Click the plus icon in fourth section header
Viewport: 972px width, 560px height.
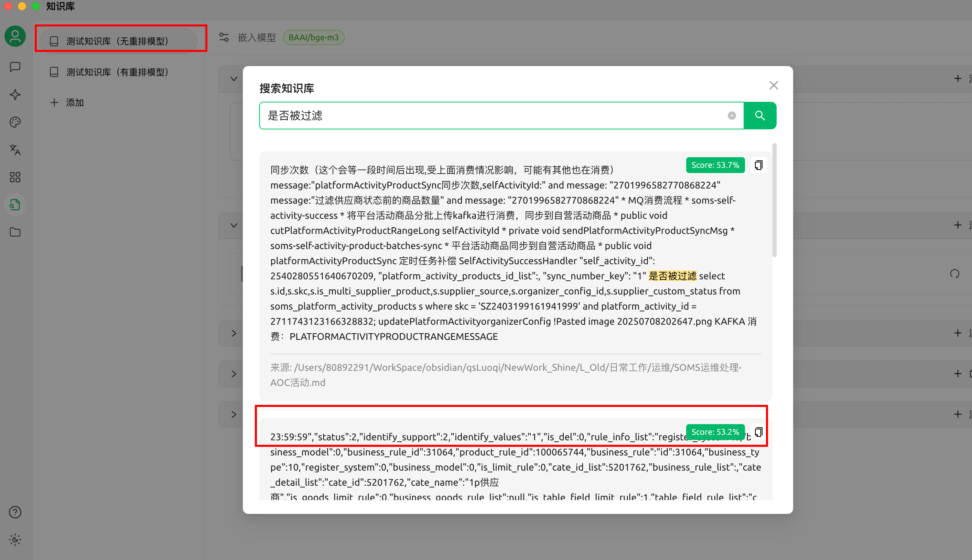(958, 374)
